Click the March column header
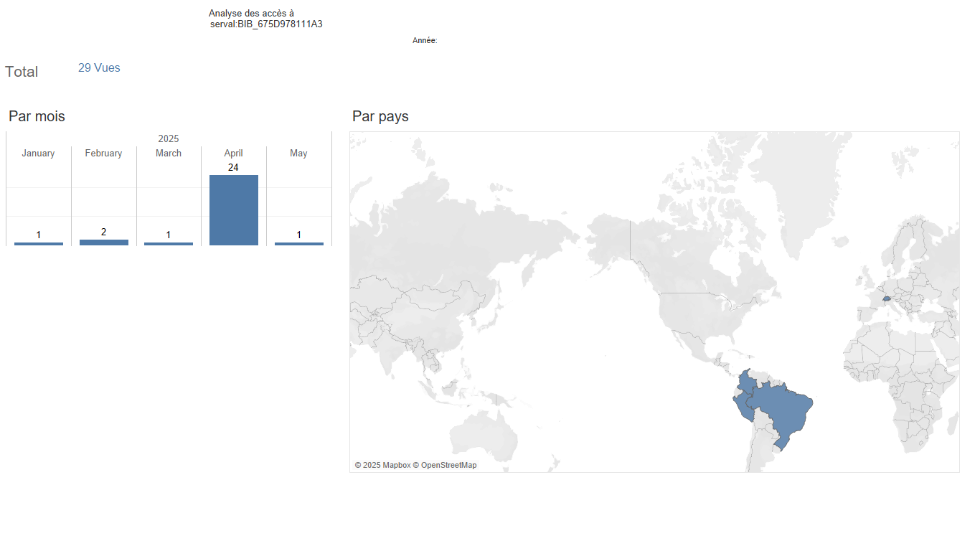 point(169,153)
